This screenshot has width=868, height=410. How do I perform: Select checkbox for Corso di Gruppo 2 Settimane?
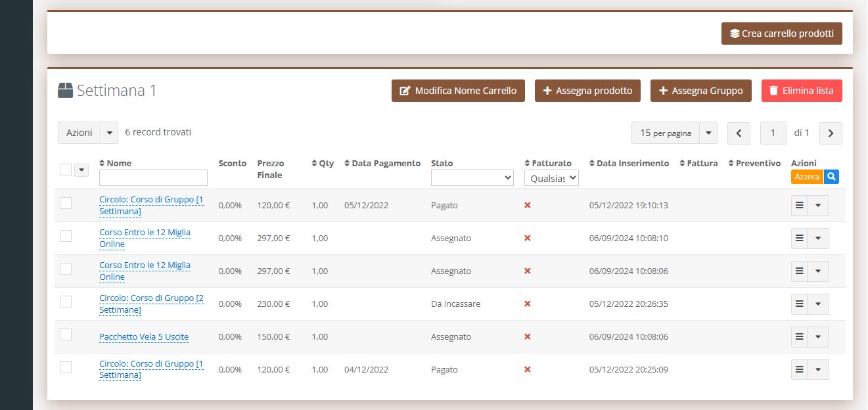(66, 302)
